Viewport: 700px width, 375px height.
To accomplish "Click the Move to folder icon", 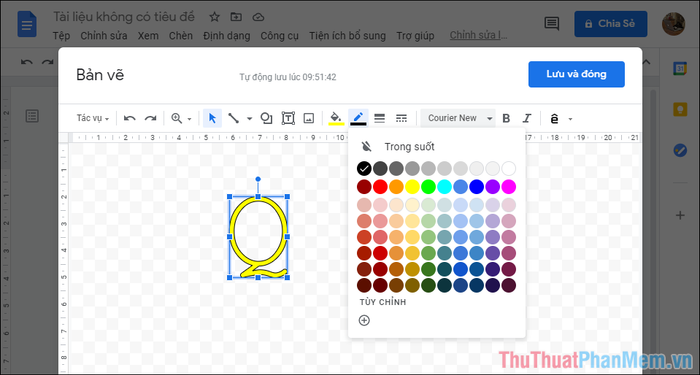I will click(x=236, y=17).
